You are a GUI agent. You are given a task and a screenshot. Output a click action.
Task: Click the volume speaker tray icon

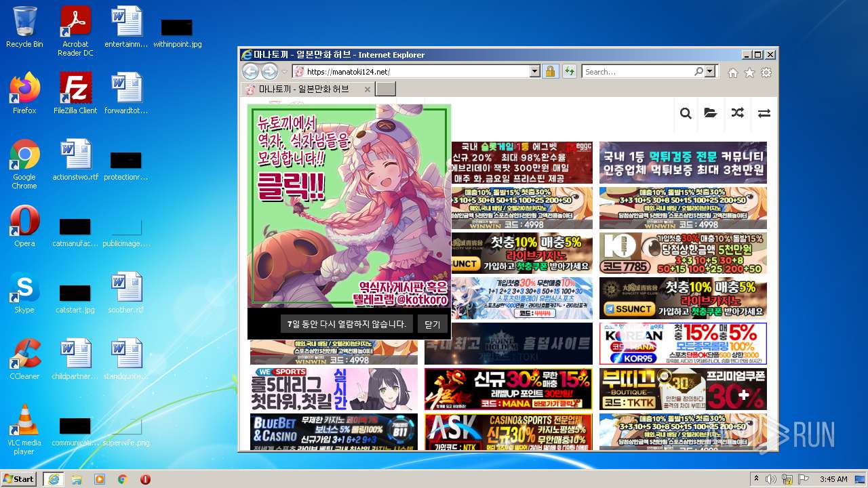pos(770,479)
